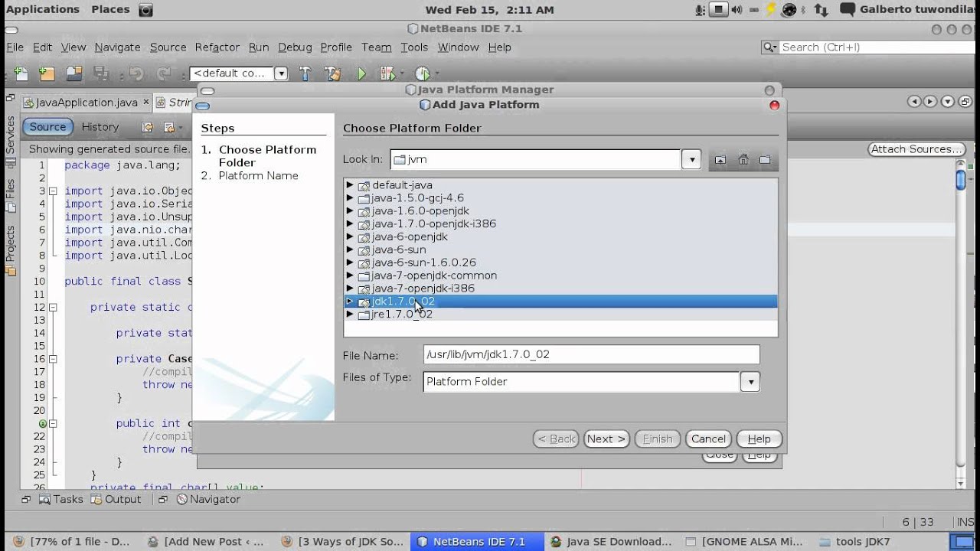Expand the java-6-sun folder node
980x551 pixels.
pyautogui.click(x=350, y=249)
